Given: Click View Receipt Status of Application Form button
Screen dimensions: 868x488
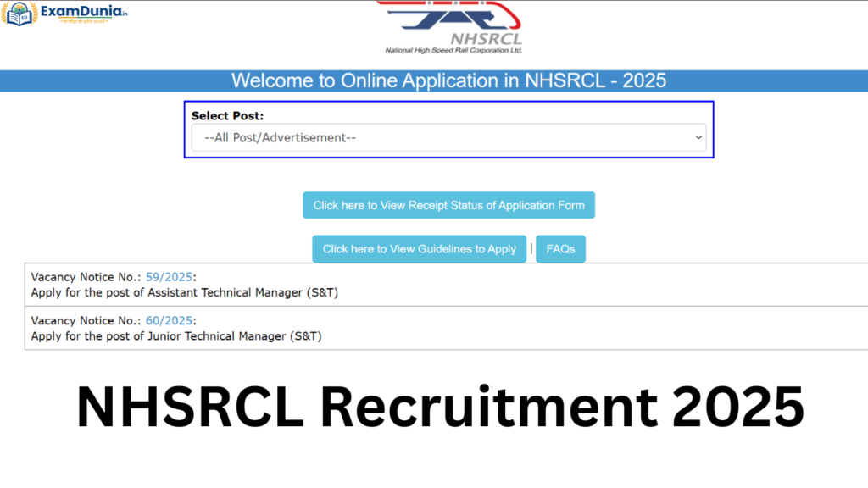Looking at the screenshot, I should pos(449,205).
